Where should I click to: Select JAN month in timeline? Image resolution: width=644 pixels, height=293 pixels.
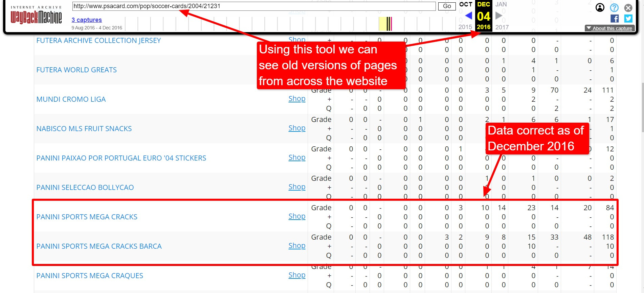501,4
